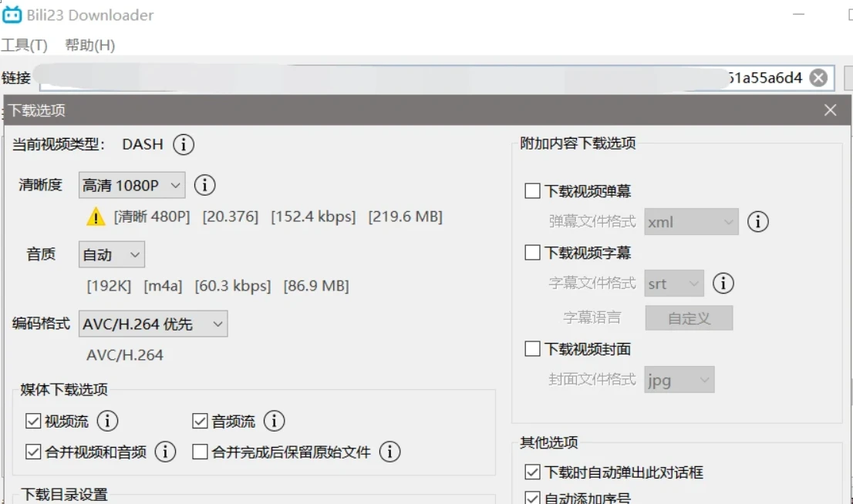Open the 工具(T) menu

(25, 45)
